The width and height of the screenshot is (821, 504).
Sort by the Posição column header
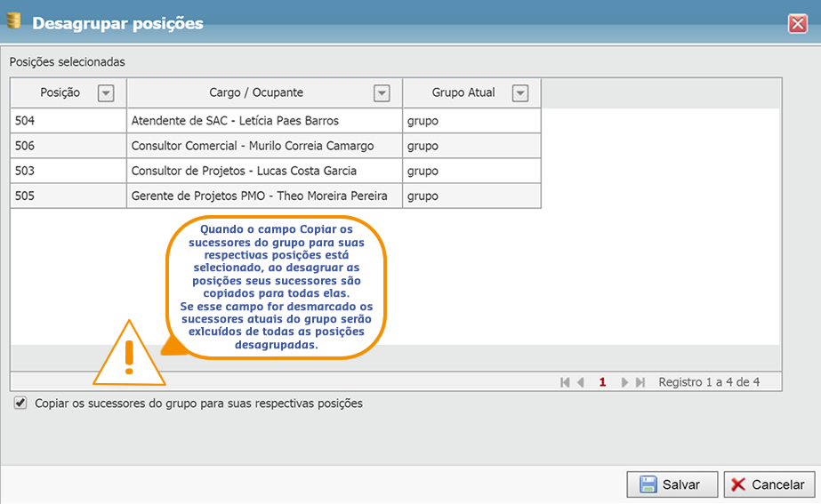click(x=60, y=92)
